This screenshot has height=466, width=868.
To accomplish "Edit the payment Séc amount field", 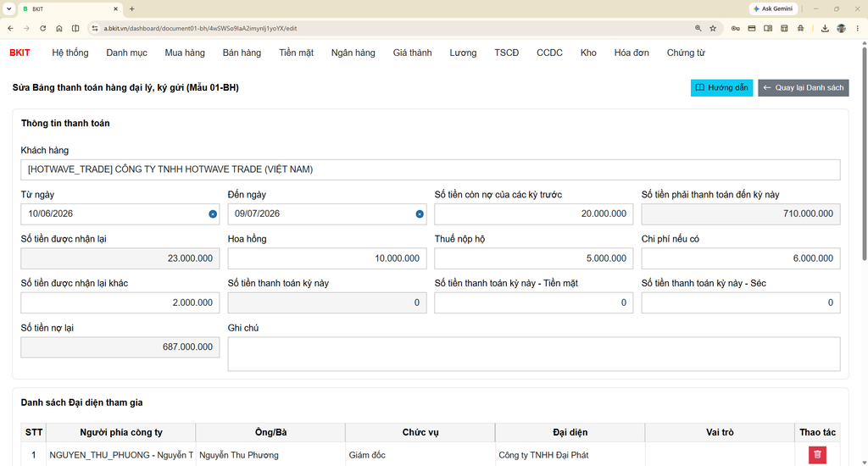I will pyautogui.click(x=741, y=302).
